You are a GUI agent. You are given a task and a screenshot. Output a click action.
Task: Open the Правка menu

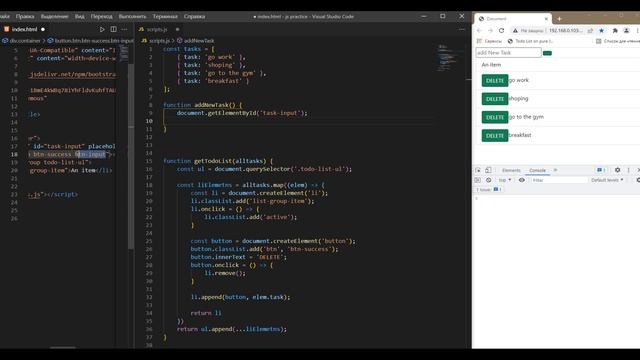25,16
